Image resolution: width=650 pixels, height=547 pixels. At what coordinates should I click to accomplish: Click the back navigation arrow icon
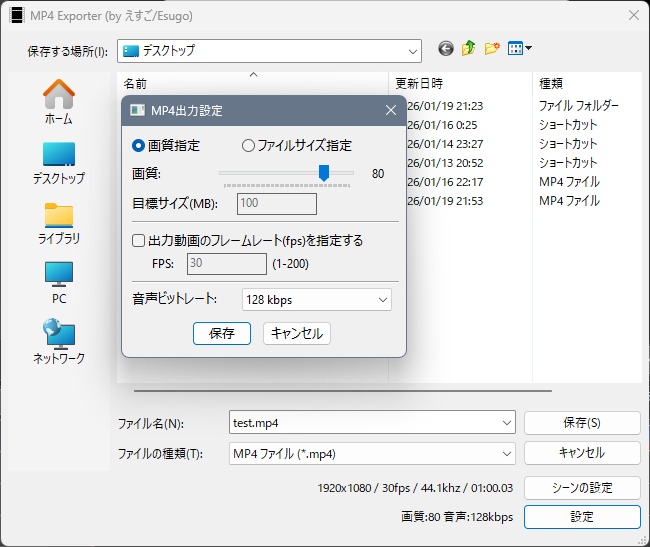coord(446,49)
